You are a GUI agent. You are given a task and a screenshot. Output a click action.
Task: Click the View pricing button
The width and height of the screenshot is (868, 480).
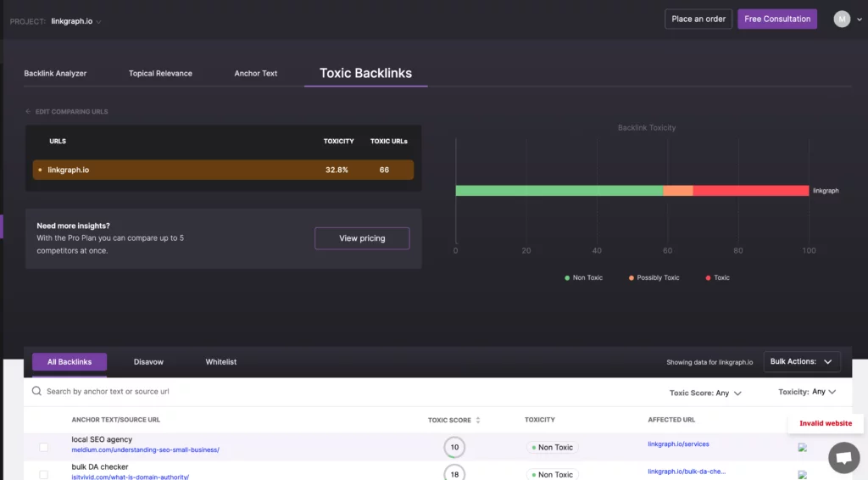click(362, 238)
